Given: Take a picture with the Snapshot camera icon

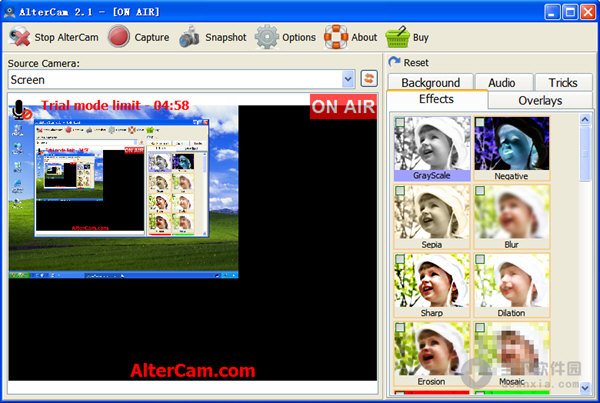Looking at the screenshot, I should click(x=189, y=37).
